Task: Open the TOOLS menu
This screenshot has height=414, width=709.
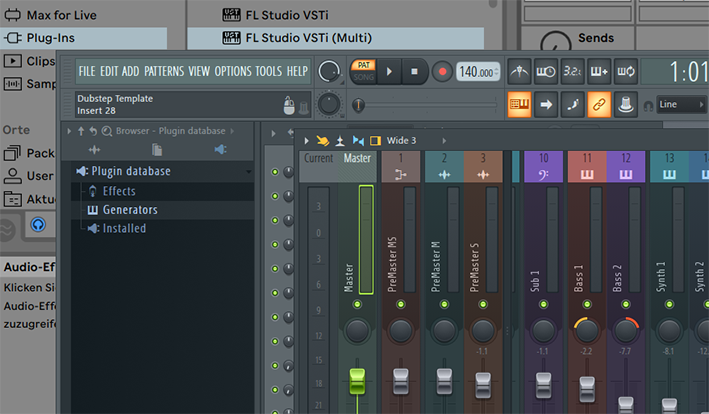Action: 268,72
